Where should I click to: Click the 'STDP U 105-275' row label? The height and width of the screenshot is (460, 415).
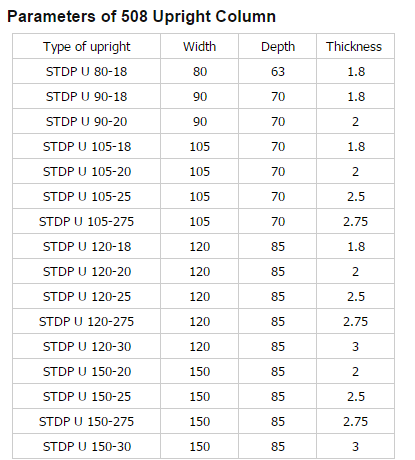[87, 221]
